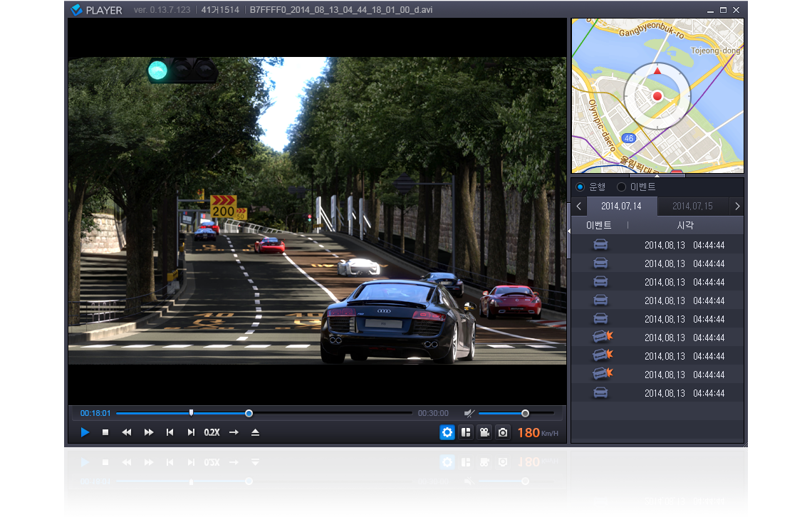Click the video file name in the title bar
Screen dimensions: 812x517
tap(340, 10)
